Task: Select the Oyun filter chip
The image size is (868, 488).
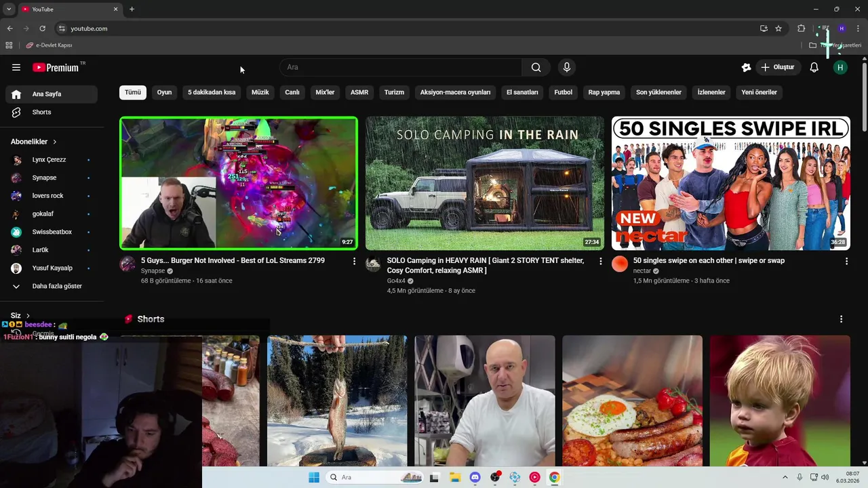Action: [x=165, y=92]
